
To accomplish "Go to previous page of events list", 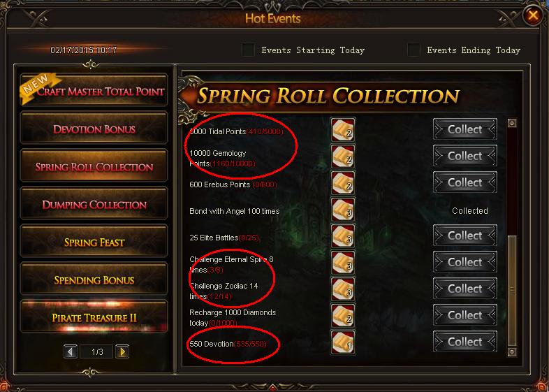I will [71, 351].
